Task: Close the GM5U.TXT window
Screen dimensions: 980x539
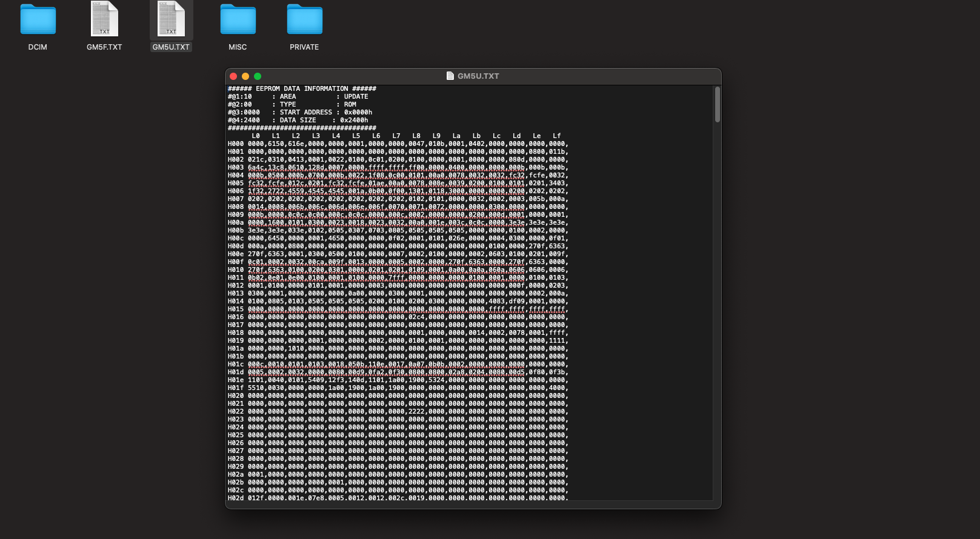Action: pyautogui.click(x=233, y=76)
